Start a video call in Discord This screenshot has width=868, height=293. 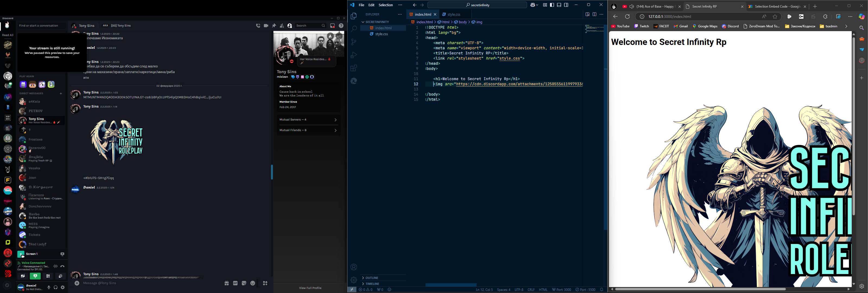(x=266, y=25)
